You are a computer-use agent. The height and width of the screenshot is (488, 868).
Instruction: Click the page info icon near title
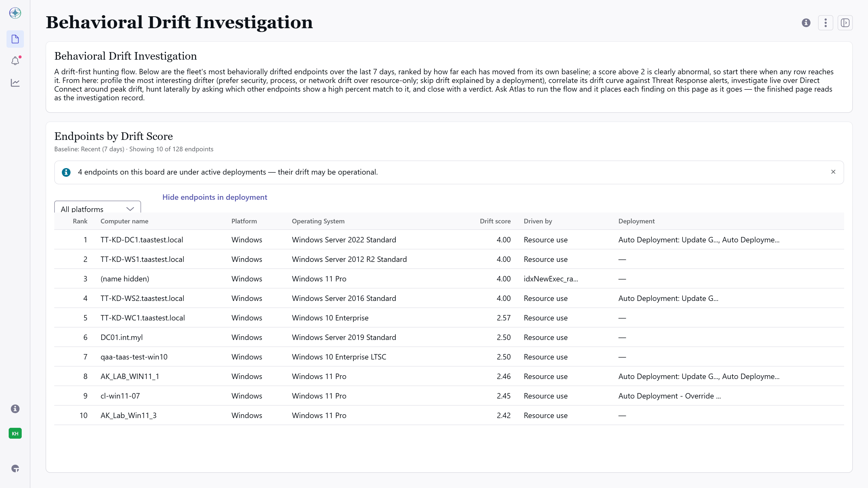coord(806,23)
